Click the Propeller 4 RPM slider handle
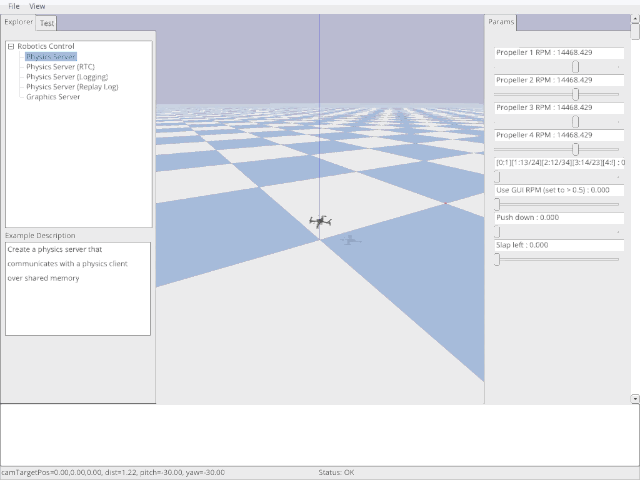The height and width of the screenshot is (480, 640). 575,149
